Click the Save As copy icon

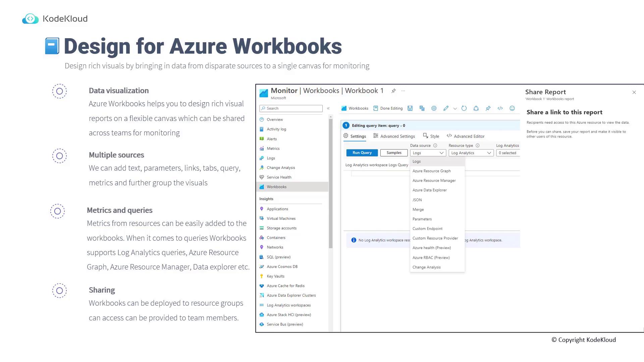[x=422, y=108]
